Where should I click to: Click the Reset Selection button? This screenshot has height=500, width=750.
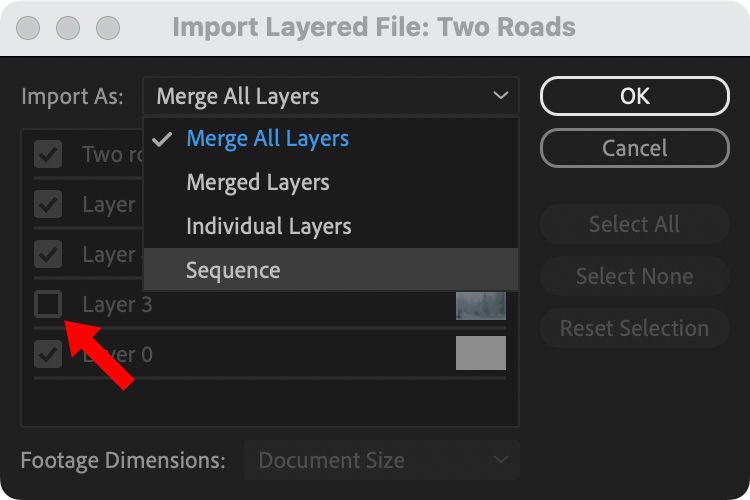634,328
